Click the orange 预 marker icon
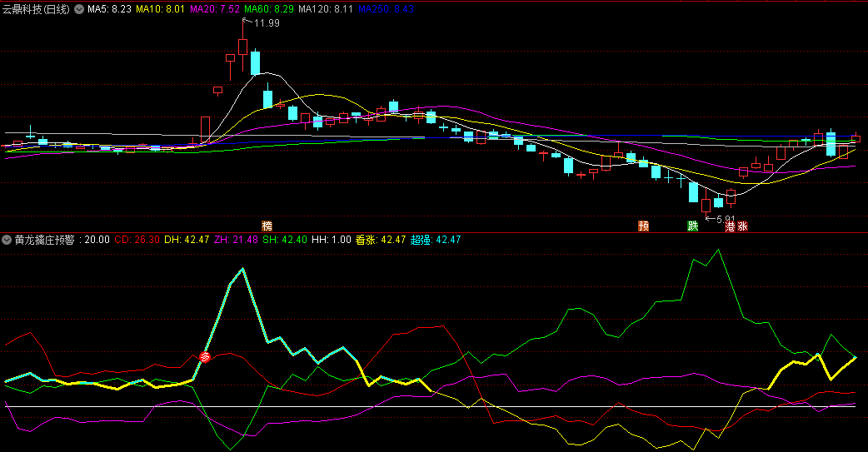Viewport: 868px width, 452px height. point(643,226)
